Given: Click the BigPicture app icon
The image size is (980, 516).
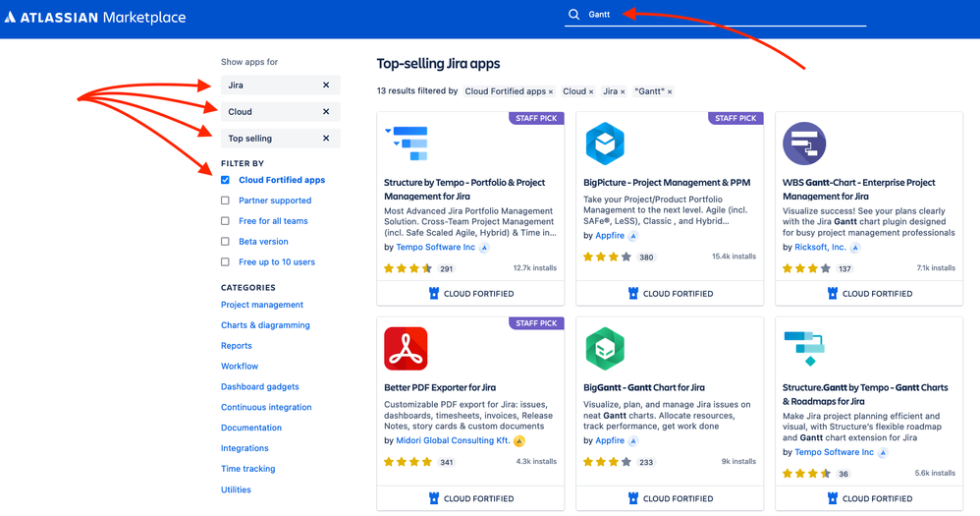Looking at the screenshot, I should pyautogui.click(x=605, y=143).
